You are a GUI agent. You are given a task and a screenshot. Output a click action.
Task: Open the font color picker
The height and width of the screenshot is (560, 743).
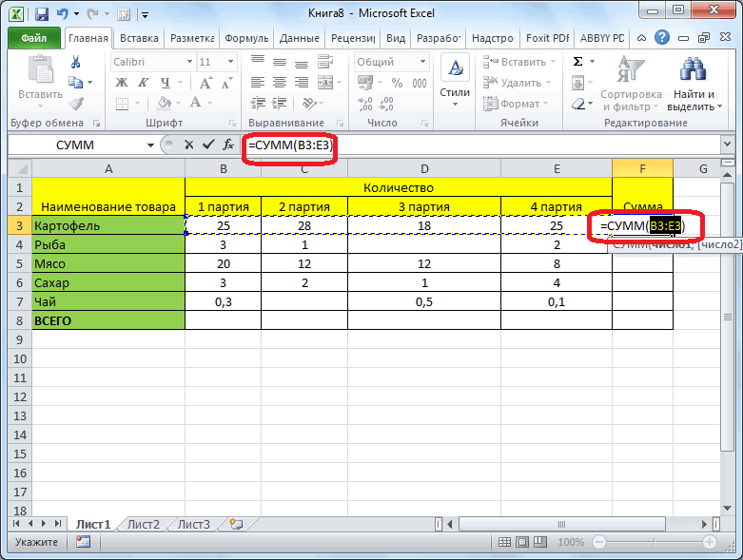[195, 103]
